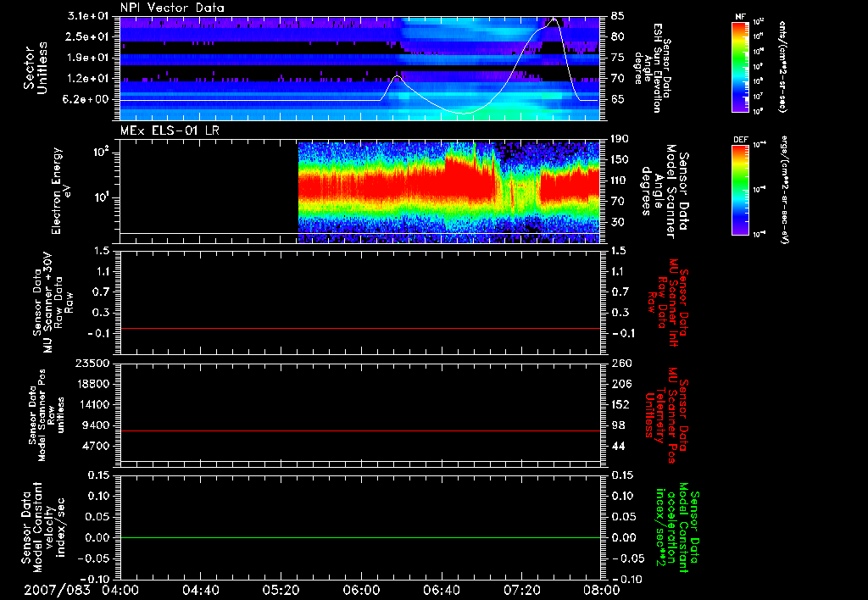
Task: Select the "Model Scanner Pos Raw unitless" axis label
Action: tap(47, 414)
